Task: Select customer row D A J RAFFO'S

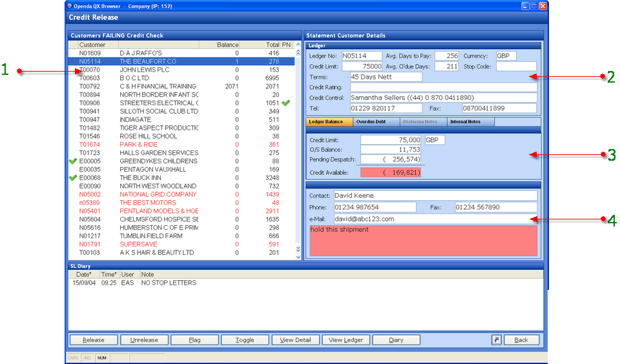Action: coord(181,53)
